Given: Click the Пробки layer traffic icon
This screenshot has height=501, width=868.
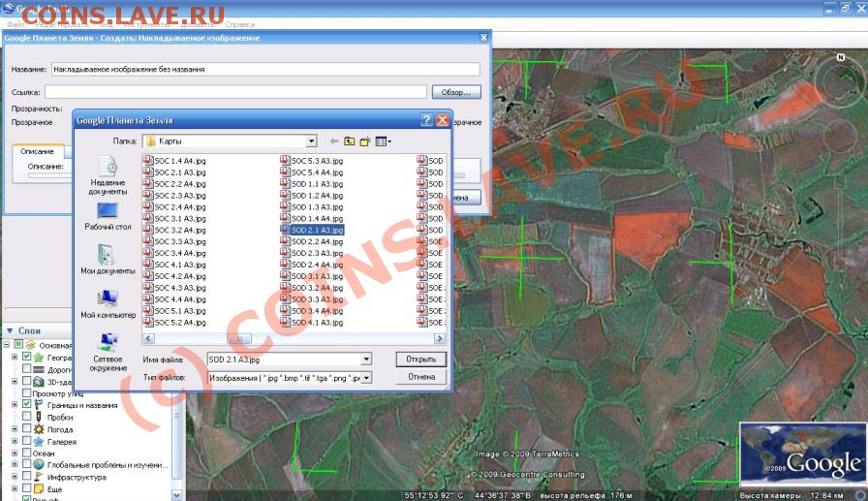Looking at the screenshot, I should pyautogui.click(x=39, y=417).
